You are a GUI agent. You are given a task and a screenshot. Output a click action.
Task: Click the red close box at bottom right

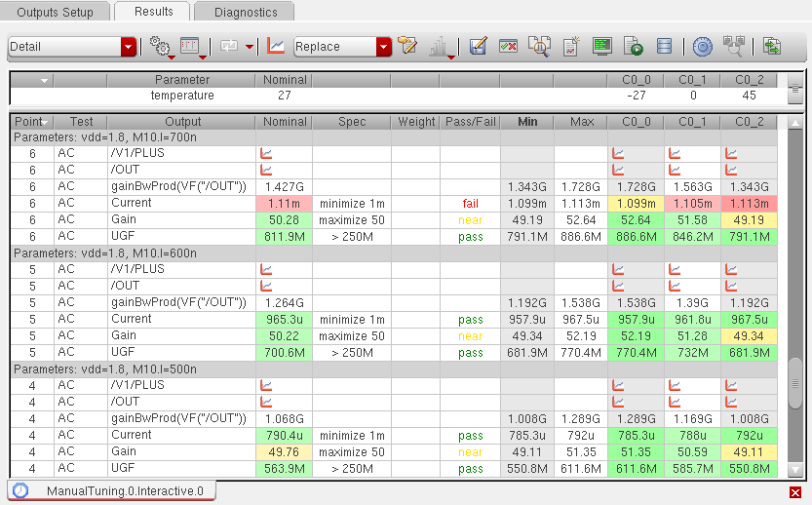pos(795,492)
